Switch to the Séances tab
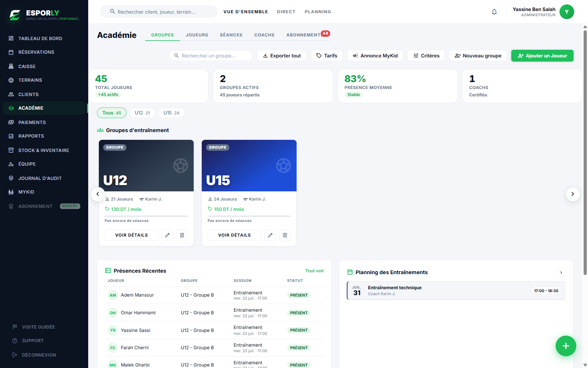 tap(231, 35)
